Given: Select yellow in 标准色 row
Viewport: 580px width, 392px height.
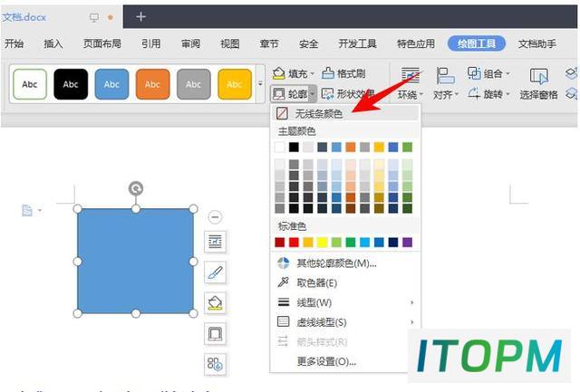Looking at the screenshot, I should (323, 243).
